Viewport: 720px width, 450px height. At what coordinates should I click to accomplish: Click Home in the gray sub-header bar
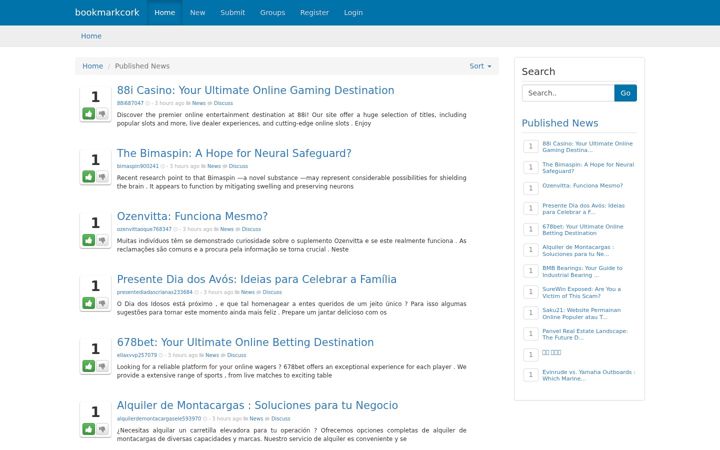coord(91,36)
